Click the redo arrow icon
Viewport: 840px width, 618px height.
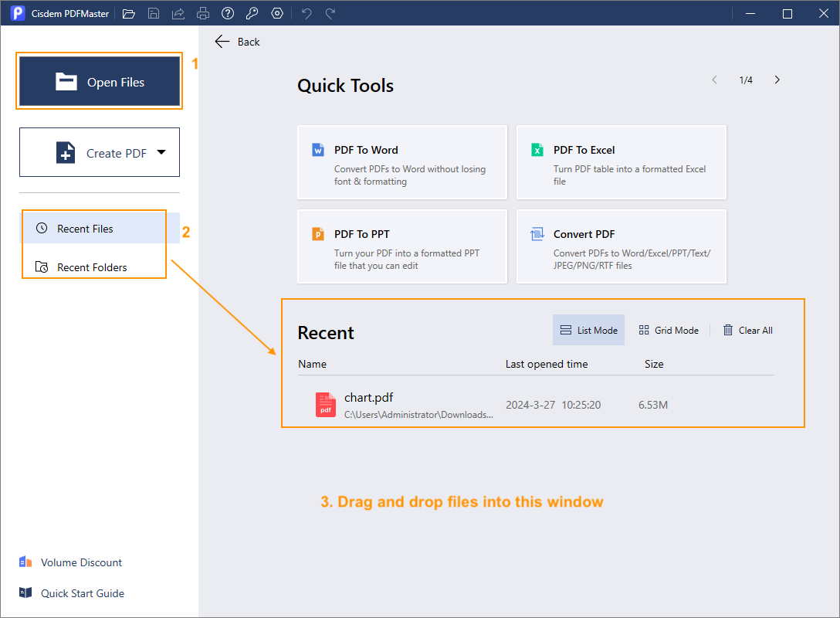click(x=330, y=13)
